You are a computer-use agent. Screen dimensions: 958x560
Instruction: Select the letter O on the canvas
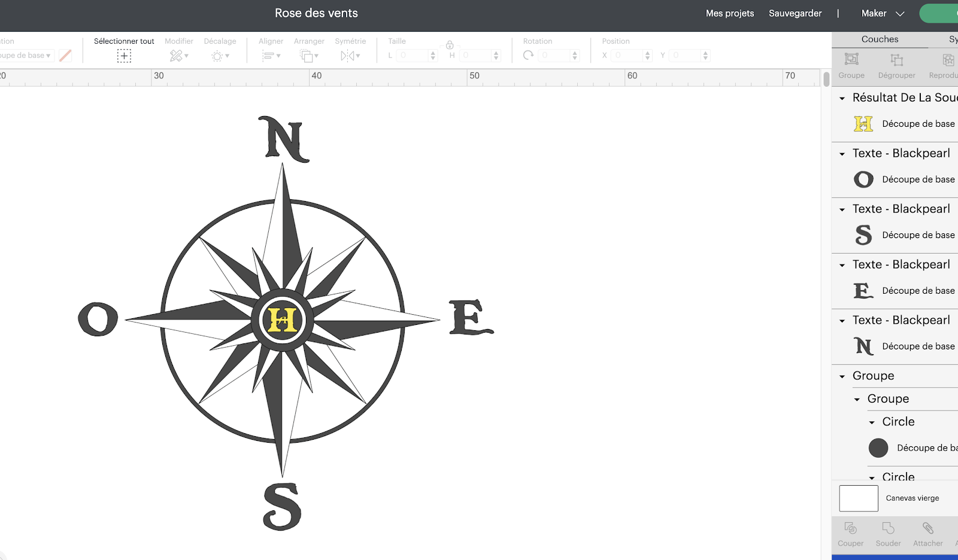(98, 319)
